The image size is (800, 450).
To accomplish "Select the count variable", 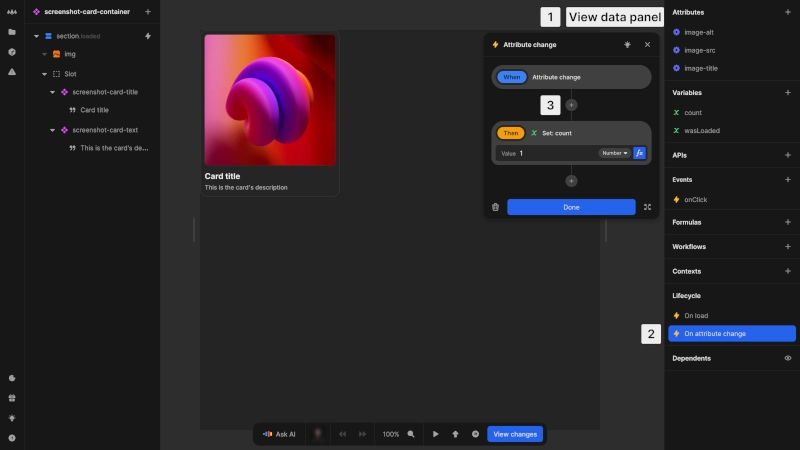I will tap(732, 113).
